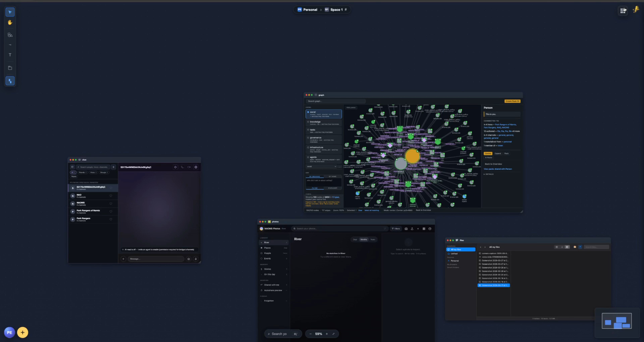Expand the DETAILS section in graph panel
The image size is (644, 342).
pos(489,174)
